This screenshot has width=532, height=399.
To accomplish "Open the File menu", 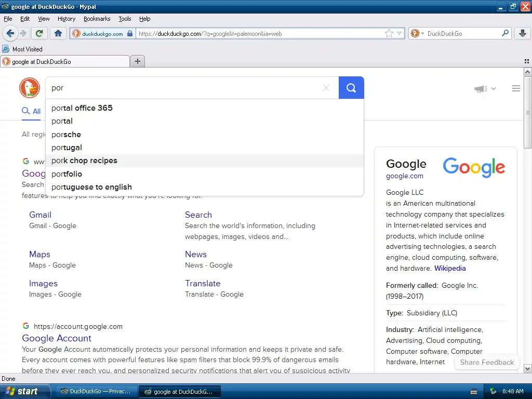I will 8,19.
